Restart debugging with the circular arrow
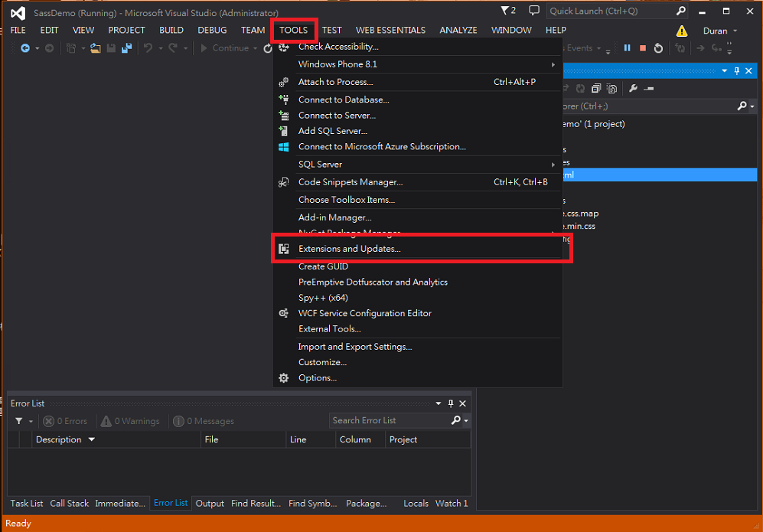 (x=658, y=47)
